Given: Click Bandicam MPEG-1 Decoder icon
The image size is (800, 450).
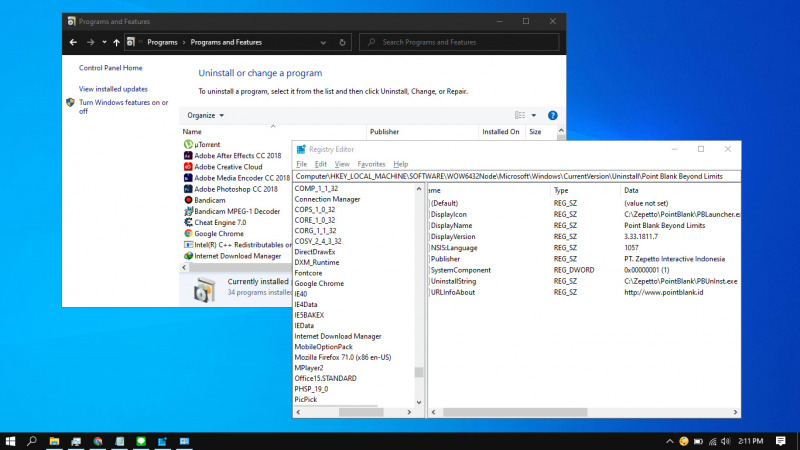Looking at the screenshot, I should point(188,211).
